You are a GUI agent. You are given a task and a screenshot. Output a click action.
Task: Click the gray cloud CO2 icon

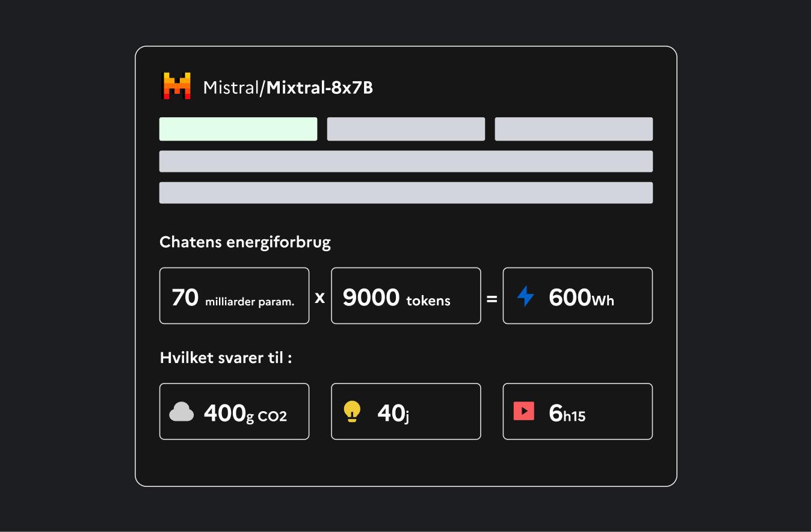[x=182, y=412]
